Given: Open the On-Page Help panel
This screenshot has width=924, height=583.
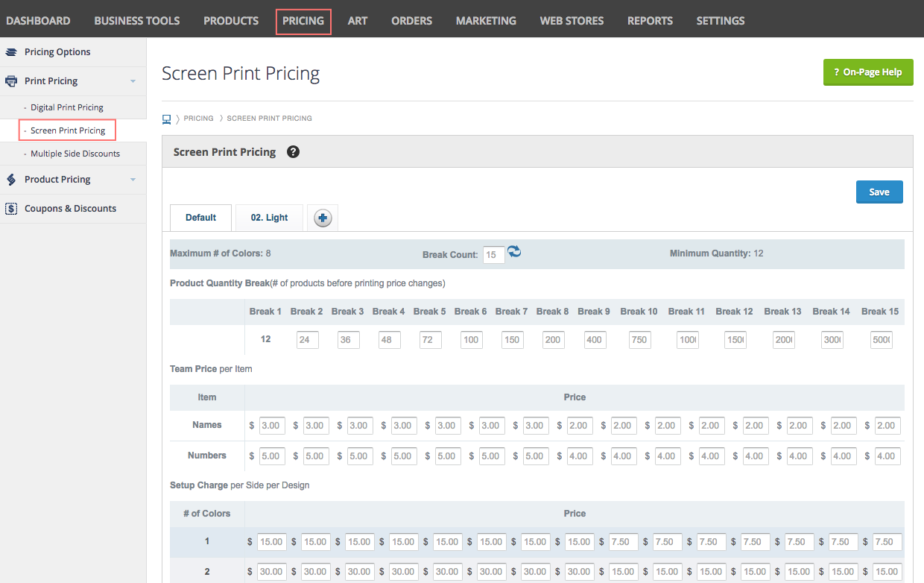Looking at the screenshot, I should point(867,72).
